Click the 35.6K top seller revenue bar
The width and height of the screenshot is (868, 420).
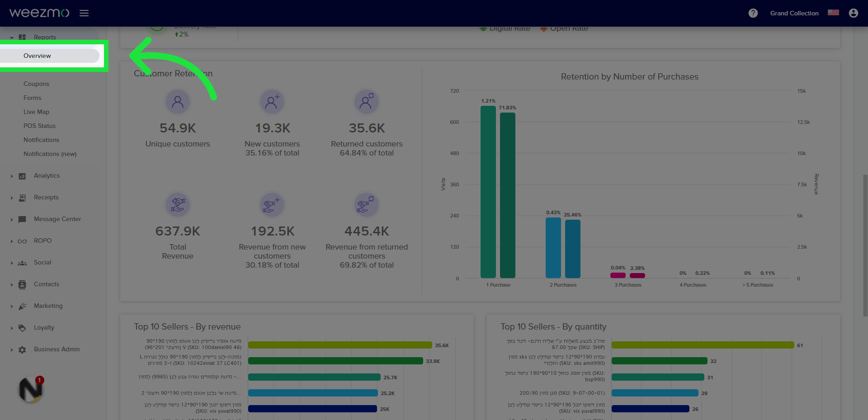340,345
